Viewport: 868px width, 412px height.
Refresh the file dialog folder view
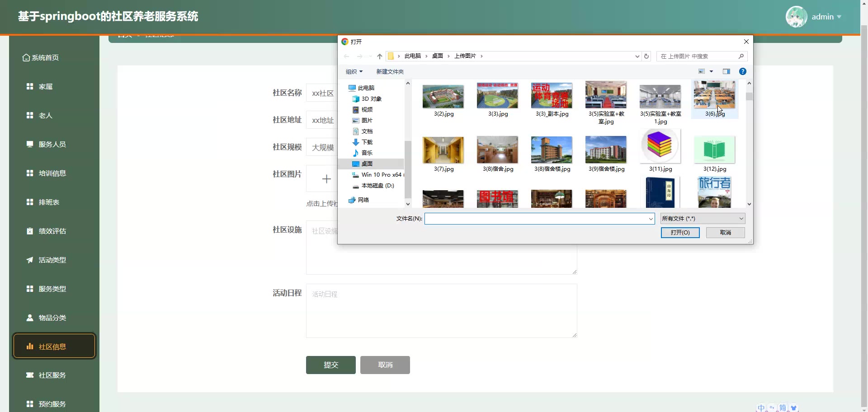click(646, 56)
